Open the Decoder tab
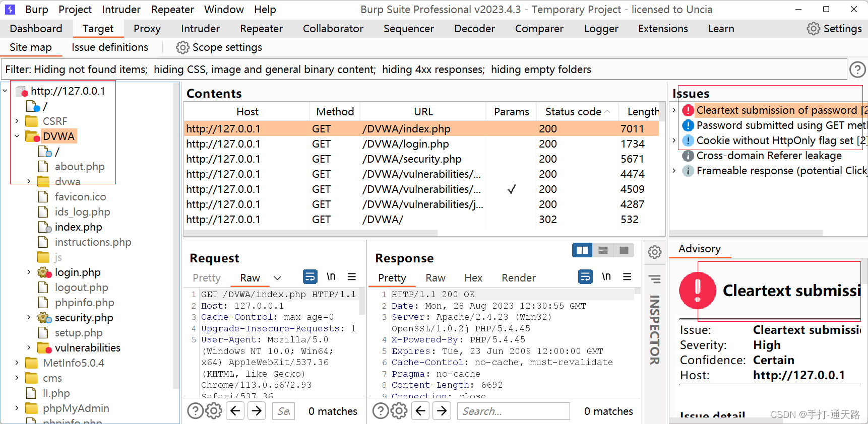 pos(474,29)
